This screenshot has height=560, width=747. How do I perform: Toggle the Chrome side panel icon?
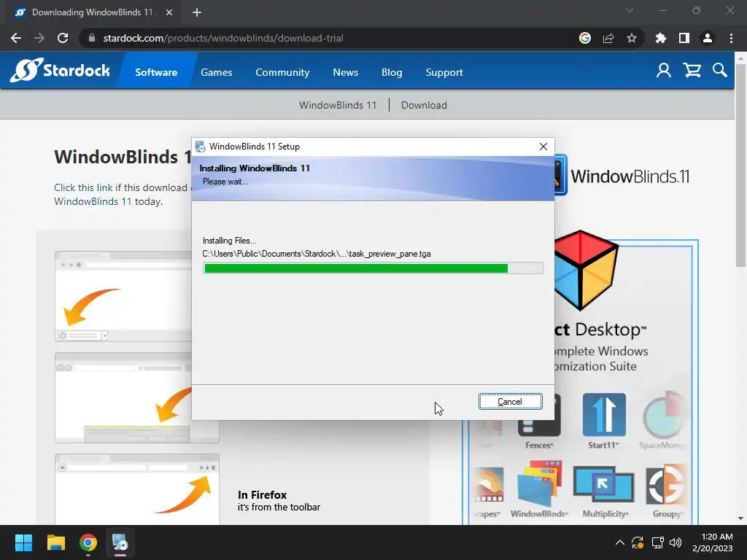point(684,38)
